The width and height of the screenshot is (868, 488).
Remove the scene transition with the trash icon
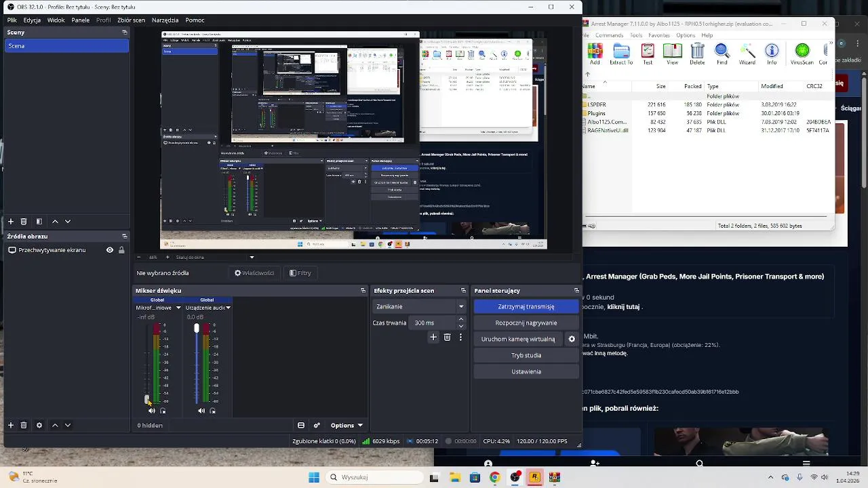point(447,338)
